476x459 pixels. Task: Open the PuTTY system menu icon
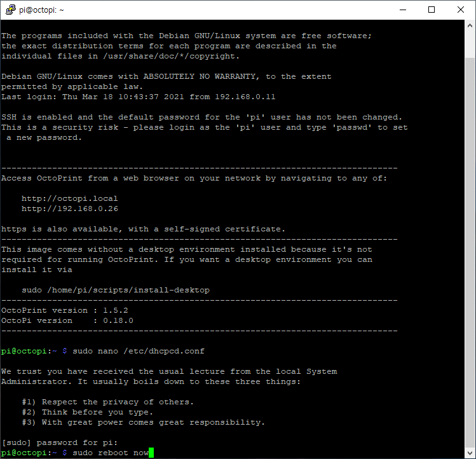click(11, 10)
